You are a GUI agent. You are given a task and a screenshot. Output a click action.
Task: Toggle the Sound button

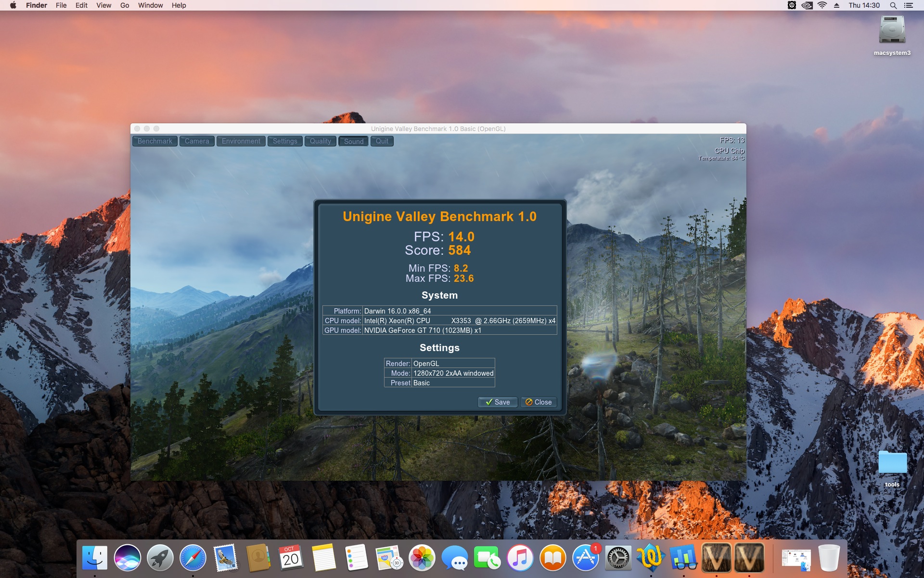coord(354,141)
